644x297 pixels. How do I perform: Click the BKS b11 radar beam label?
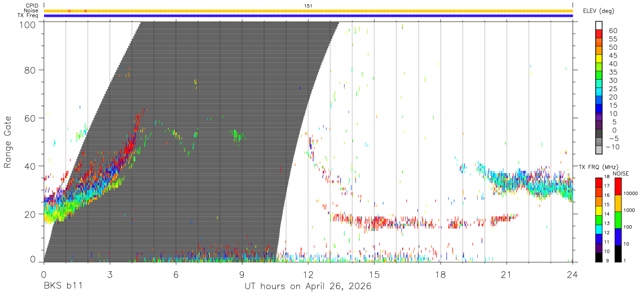click(63, 287)
